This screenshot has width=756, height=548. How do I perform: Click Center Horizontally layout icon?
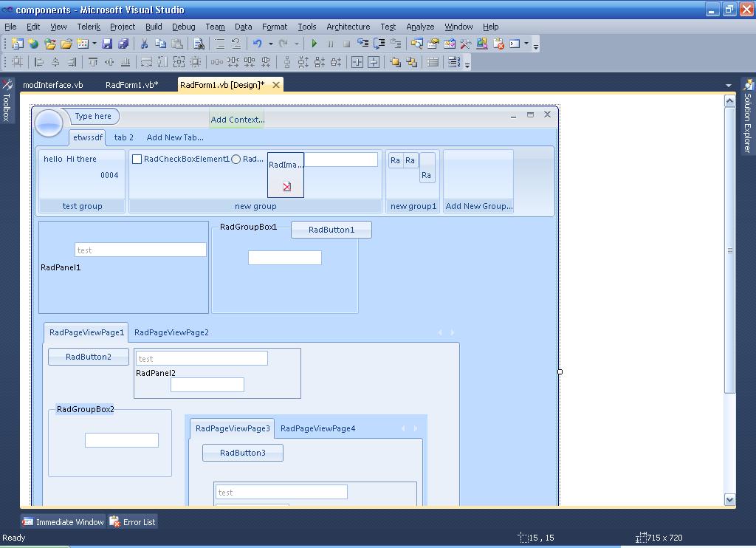[x=357, y=62]
